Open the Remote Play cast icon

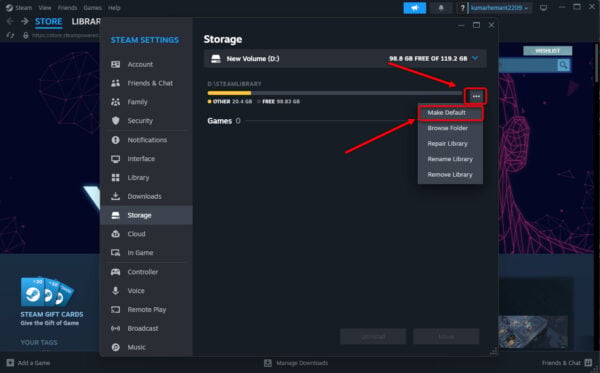tap(116, 309)
